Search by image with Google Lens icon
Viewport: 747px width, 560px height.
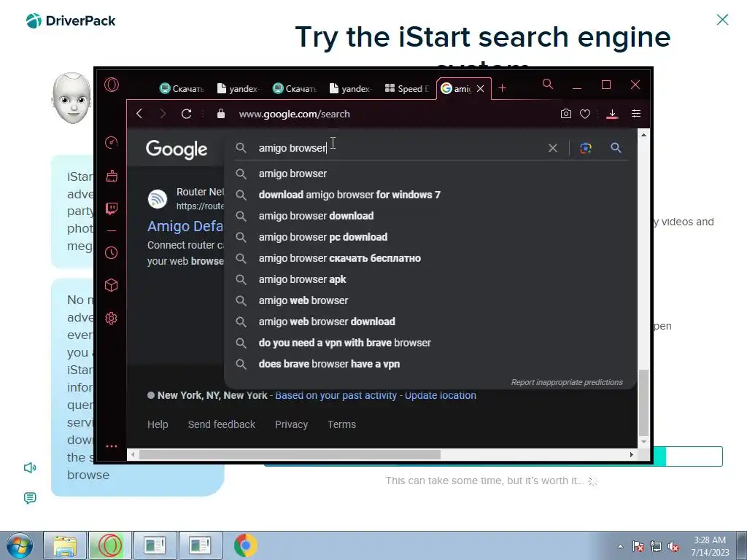click(x=586, y=147)
